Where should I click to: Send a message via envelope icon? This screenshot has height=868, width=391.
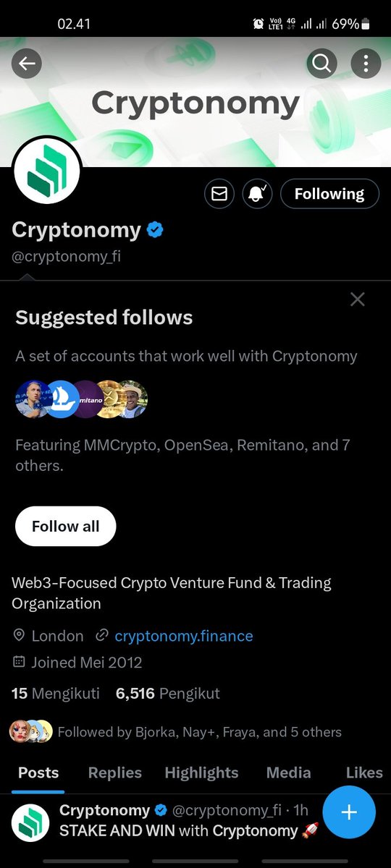click(219, 194)
